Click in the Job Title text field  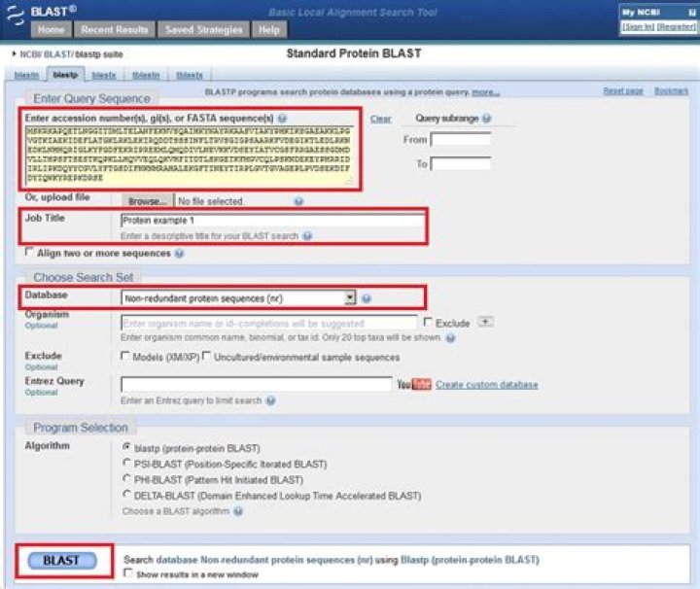click(x=272, y=221)
